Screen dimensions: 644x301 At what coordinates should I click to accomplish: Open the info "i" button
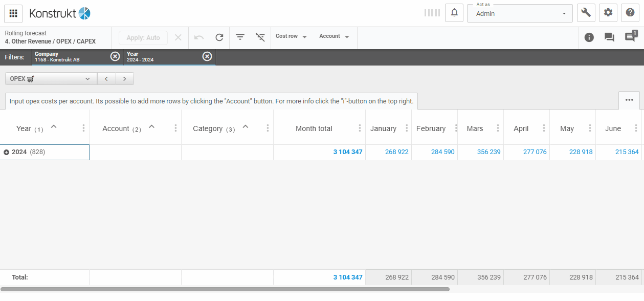click(589, 37)
